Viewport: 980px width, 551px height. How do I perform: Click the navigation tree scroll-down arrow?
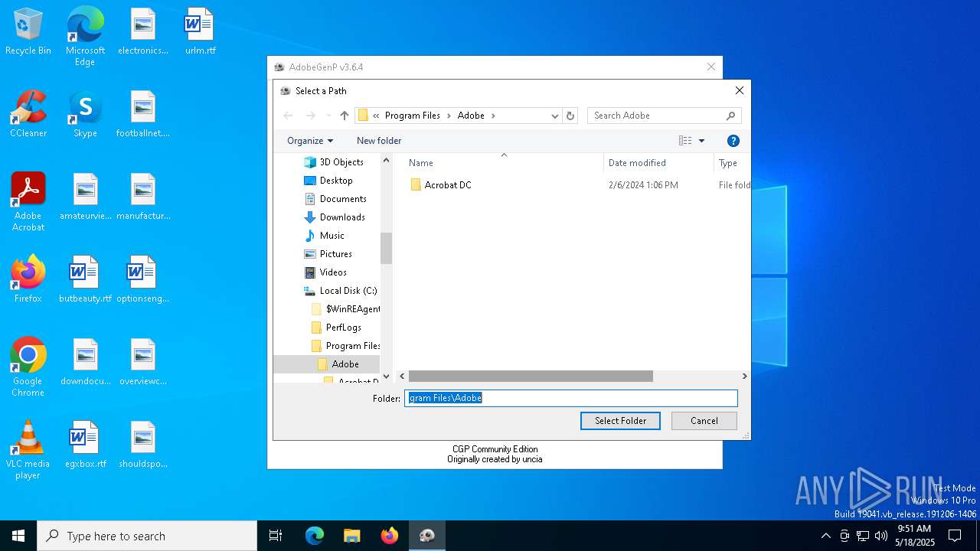[386, 377]
